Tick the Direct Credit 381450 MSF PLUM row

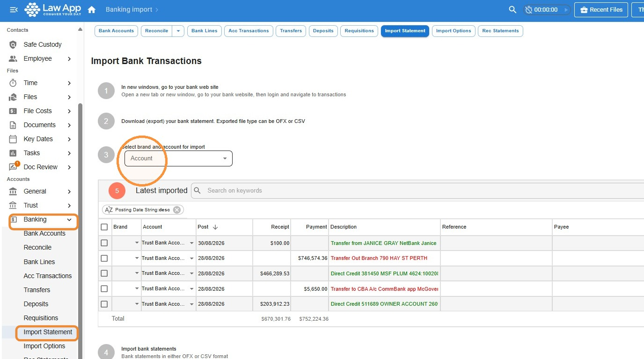pyautogui.click(x=104, y=273)
